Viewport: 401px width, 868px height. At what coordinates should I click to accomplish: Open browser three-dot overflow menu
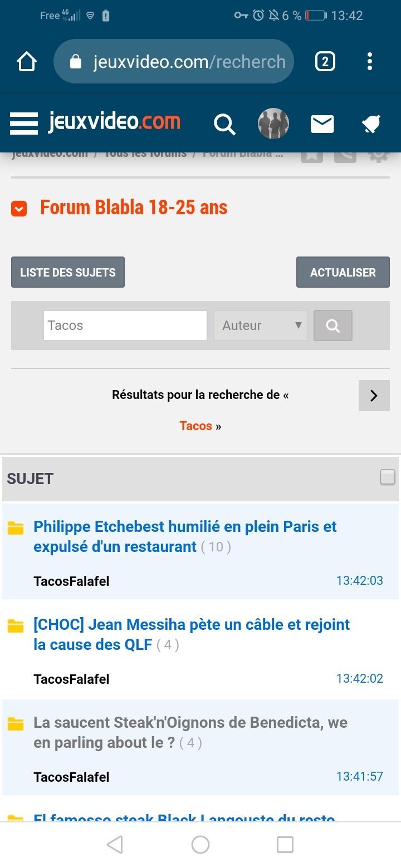[369, 61]
